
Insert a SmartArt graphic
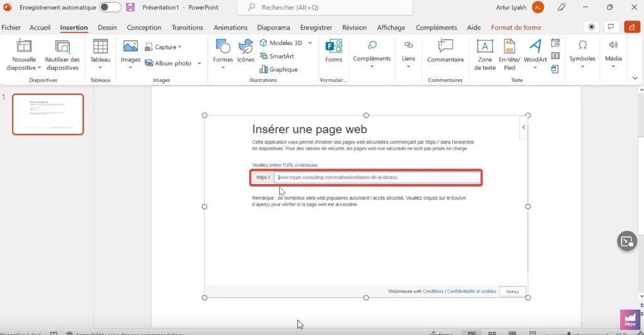click(x=277, y=56)
